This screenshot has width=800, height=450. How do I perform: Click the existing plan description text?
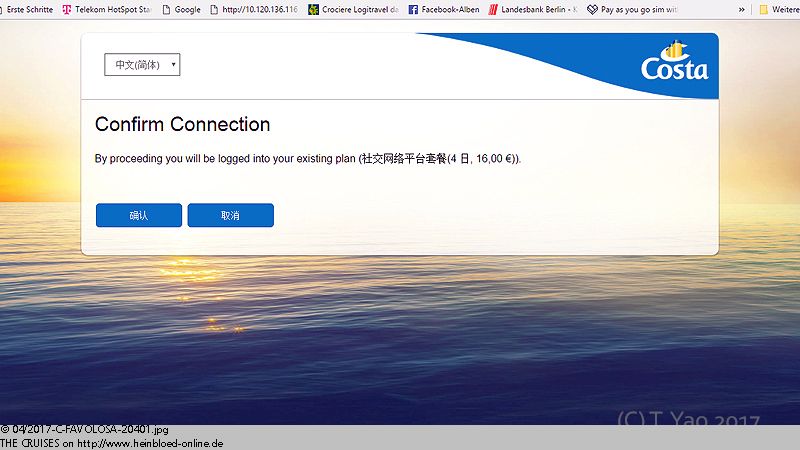click(308, 159)
